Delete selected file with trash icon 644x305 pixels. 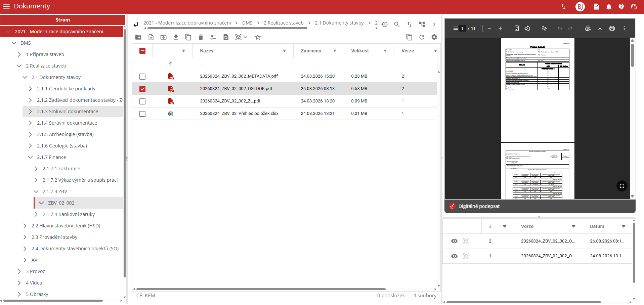pyautogui.click(x=201, y=37)
